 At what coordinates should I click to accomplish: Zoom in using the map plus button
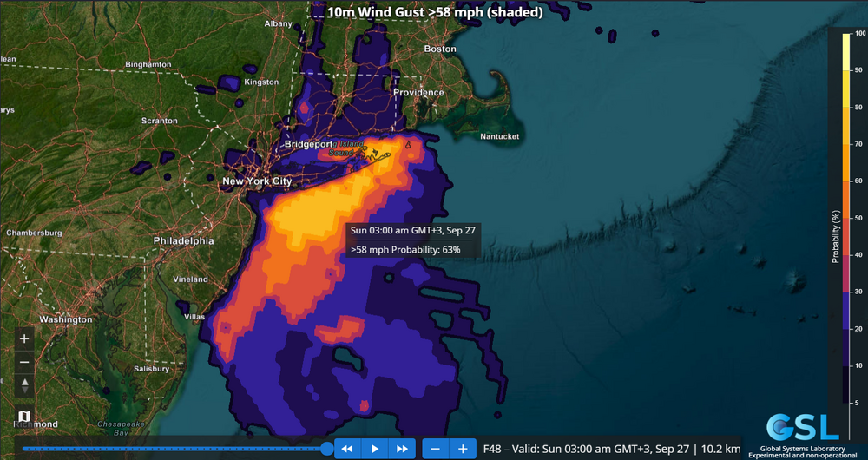point(24,338)
